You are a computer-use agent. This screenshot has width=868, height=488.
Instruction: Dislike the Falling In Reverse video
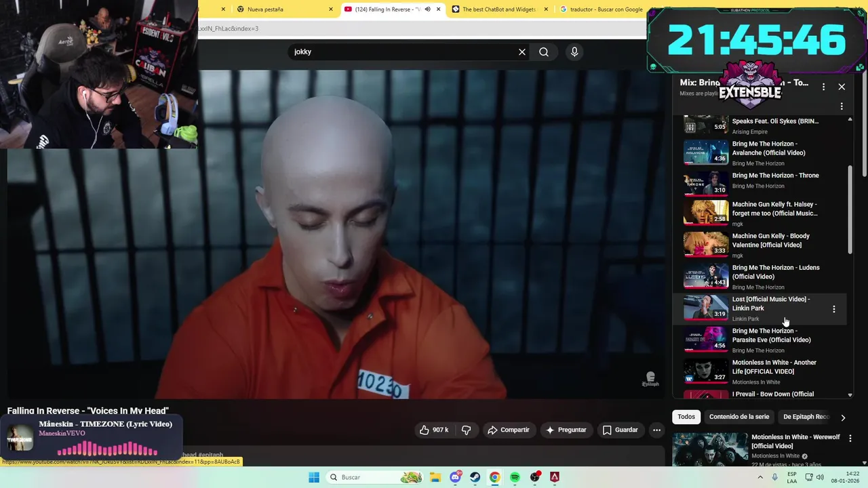click(467, 430)
